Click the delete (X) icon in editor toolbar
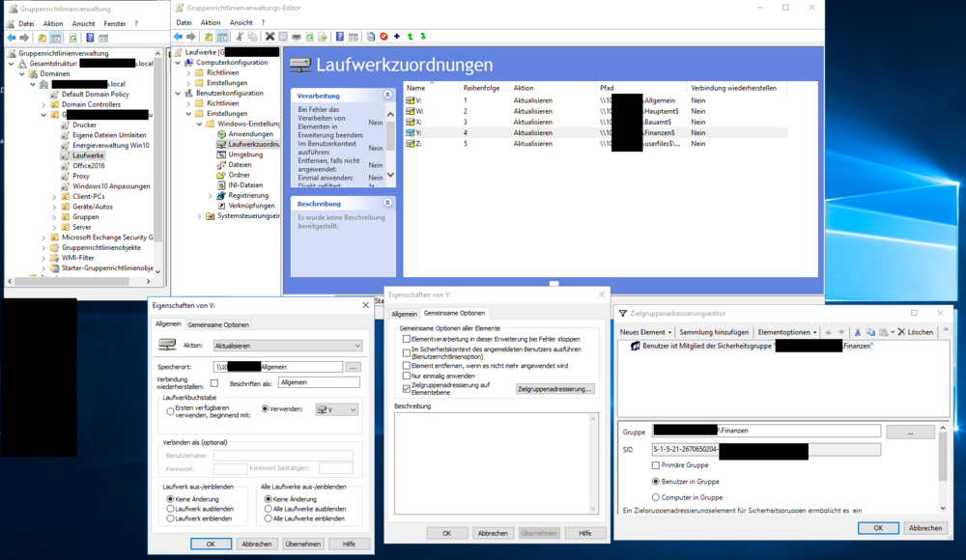The width and height of the screenshot is (966, 560). 270,37
